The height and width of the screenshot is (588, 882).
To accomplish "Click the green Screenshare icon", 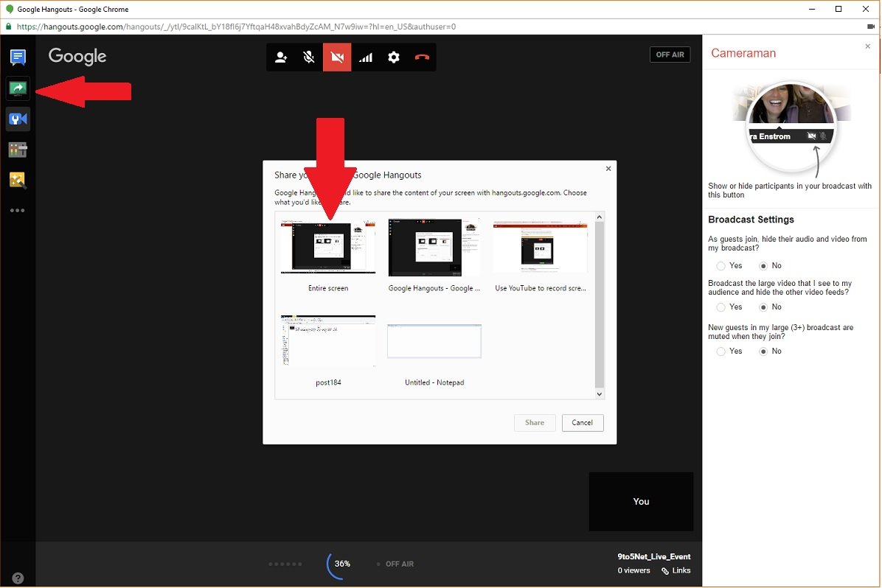I will [18, 88].
